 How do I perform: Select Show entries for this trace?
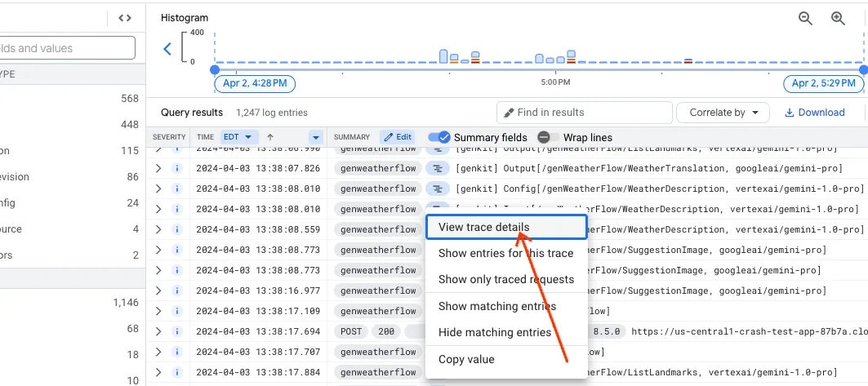click(506, 253)
